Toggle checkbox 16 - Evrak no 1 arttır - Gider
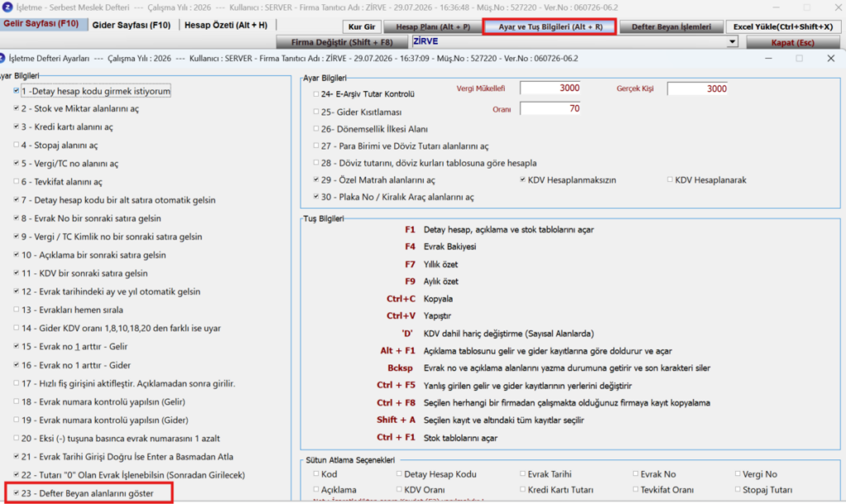846x504 pixels. [x=17, y=364]
